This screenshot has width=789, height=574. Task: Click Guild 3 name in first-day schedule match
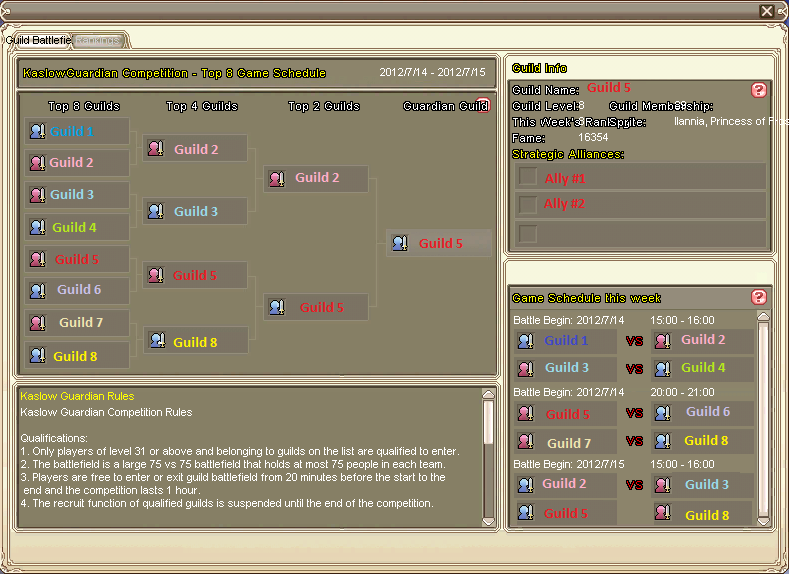[567, 367]
